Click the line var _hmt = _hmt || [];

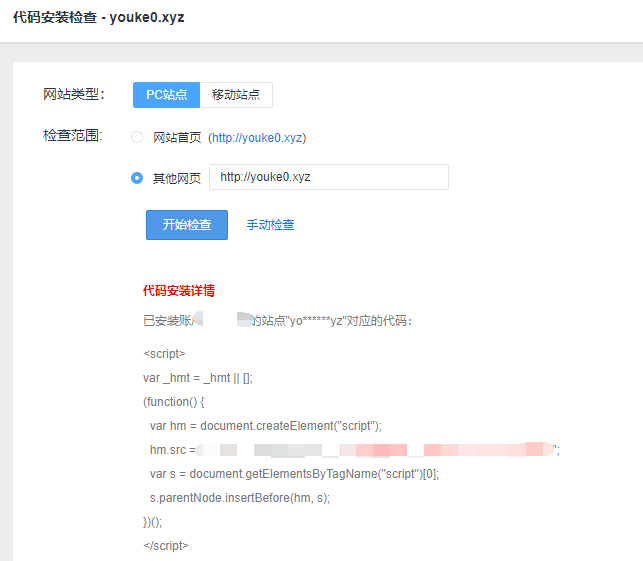(198, 378)
